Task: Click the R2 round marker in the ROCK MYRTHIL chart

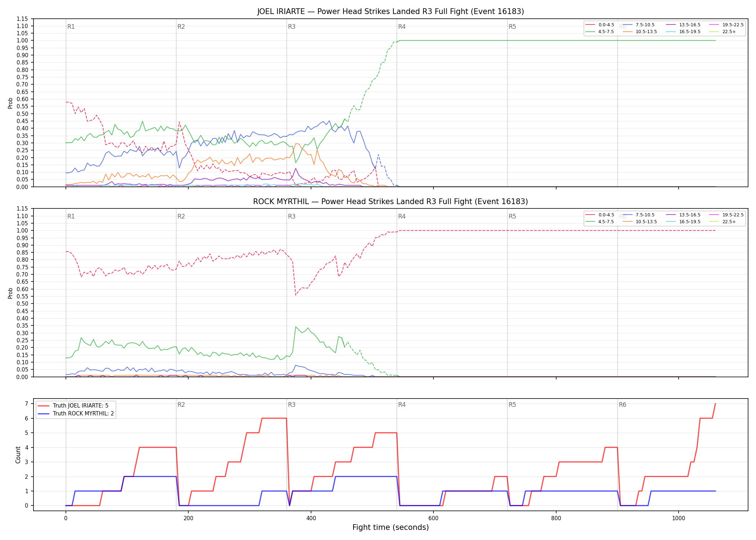Action: tap(181, 216)
